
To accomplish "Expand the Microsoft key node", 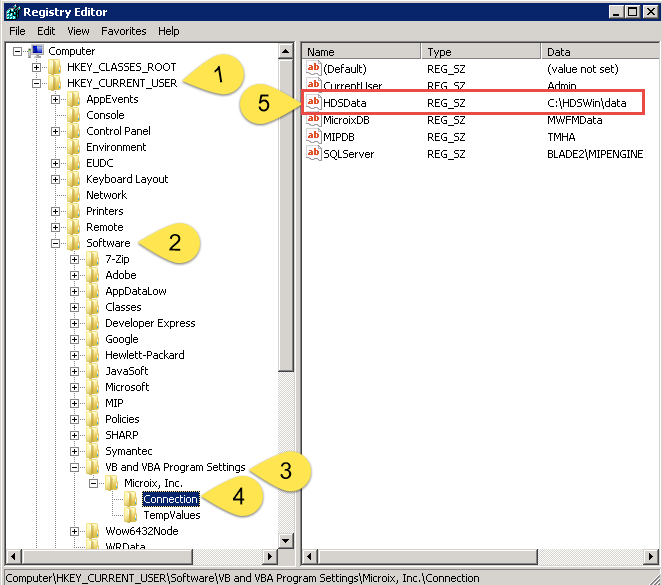I will [75, 387].
